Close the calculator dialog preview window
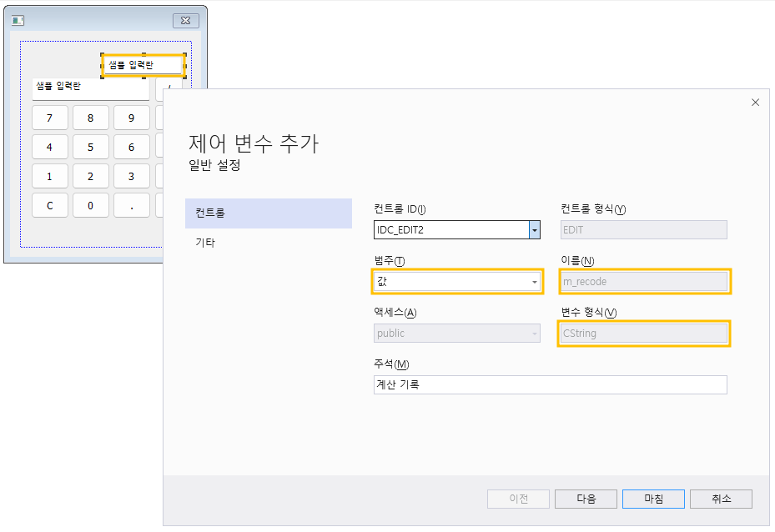775x532 pixels. 186,20
